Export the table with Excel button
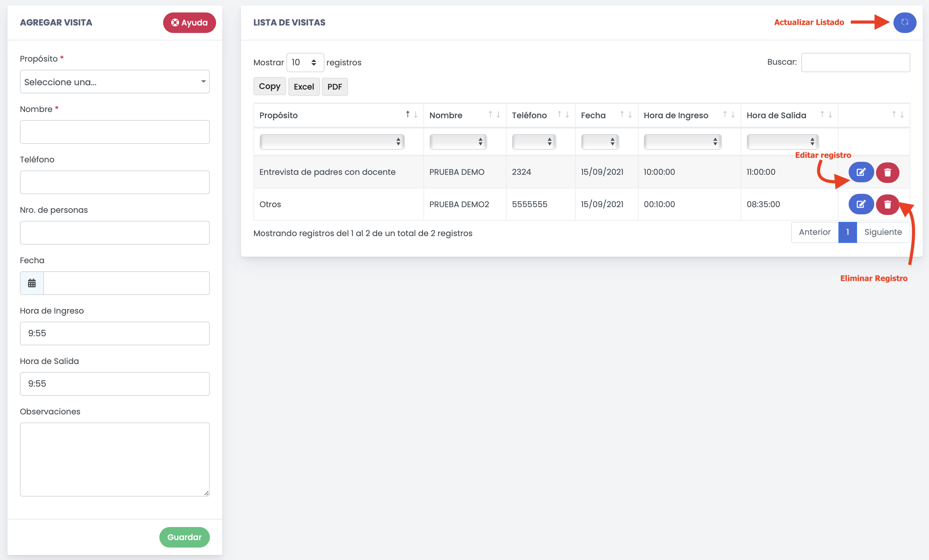 [304, 87]
